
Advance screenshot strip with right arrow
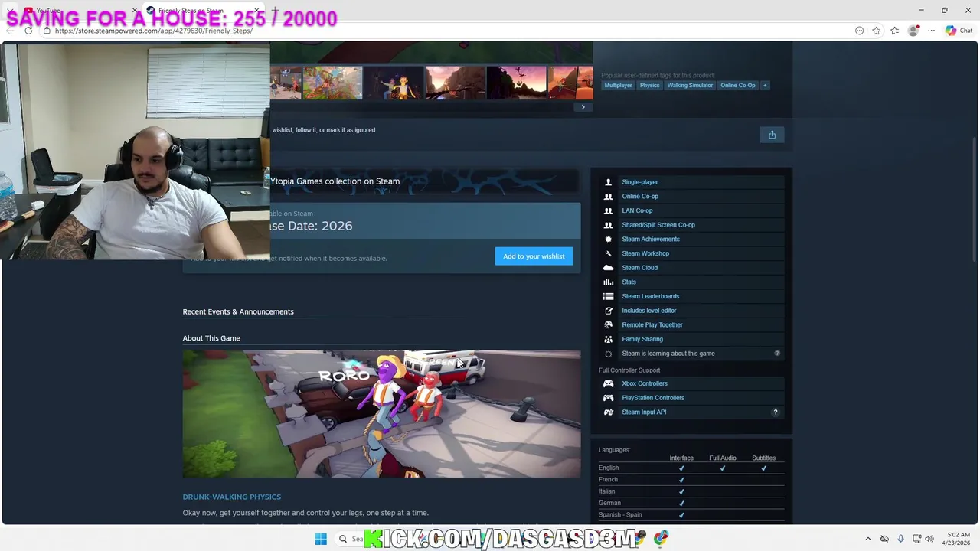point(583,107)
